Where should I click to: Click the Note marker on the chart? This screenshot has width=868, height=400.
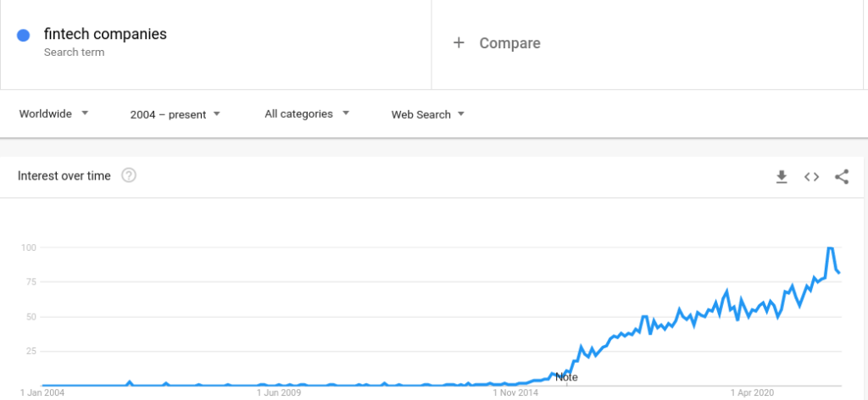coord(566,377)
